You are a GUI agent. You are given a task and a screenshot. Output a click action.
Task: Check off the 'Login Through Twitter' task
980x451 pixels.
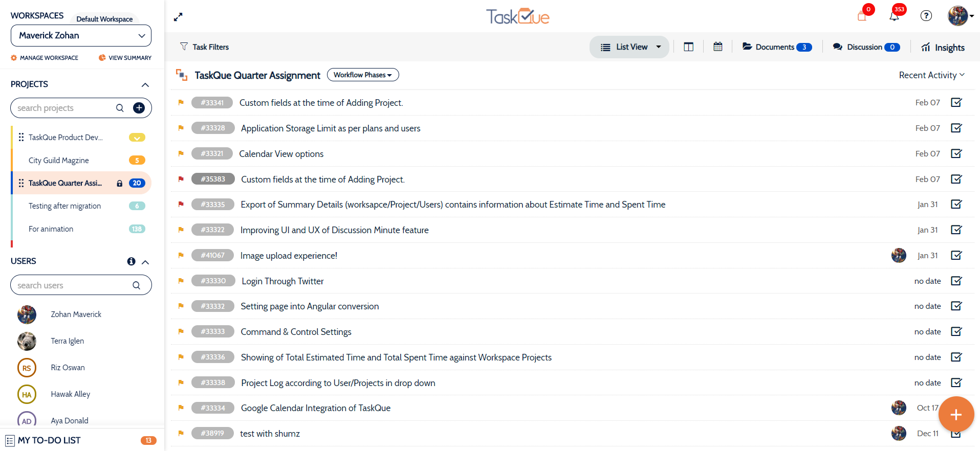click(956, 281)
